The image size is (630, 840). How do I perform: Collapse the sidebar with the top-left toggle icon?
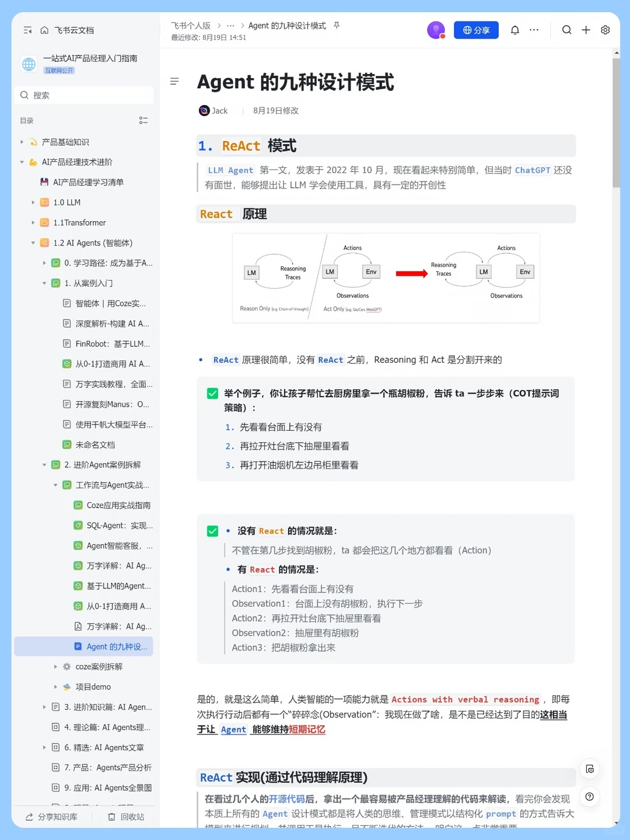(x=27, y=30)
